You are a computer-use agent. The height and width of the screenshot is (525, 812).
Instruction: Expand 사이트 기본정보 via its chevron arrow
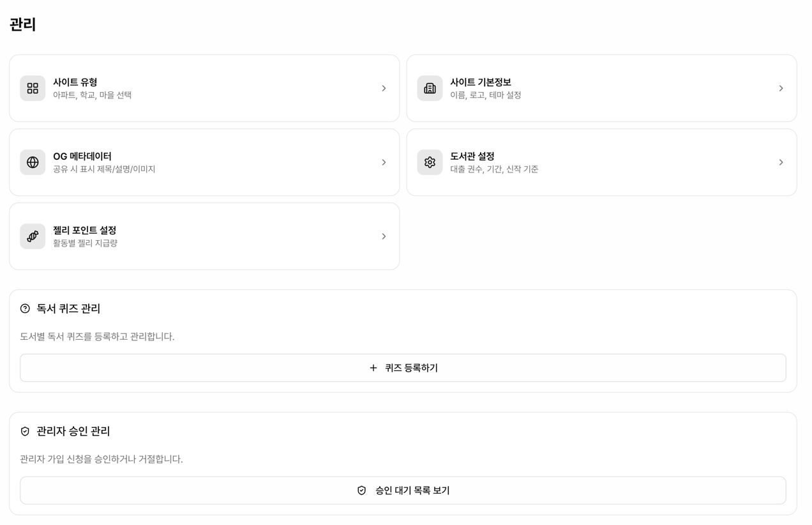(781, 88)
